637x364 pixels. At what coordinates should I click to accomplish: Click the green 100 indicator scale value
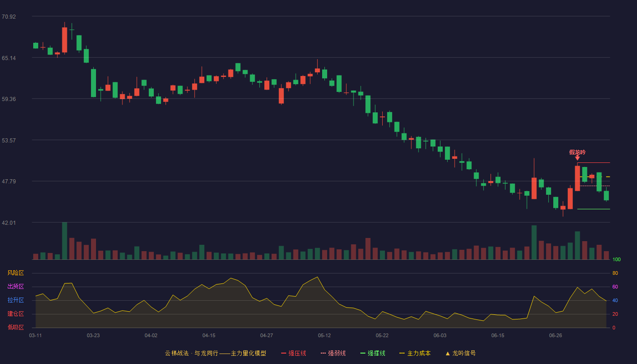click(x=617, y=260)
